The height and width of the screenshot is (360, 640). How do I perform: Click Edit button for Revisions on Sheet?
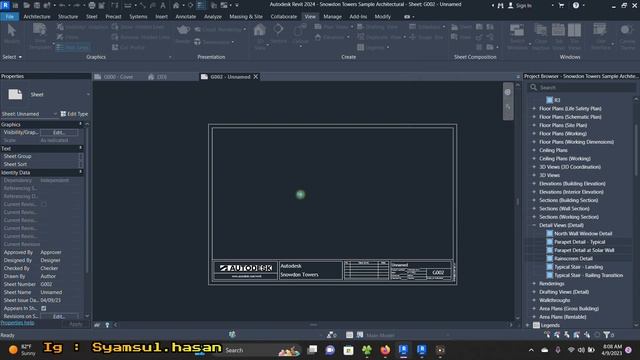pos(59,316)
